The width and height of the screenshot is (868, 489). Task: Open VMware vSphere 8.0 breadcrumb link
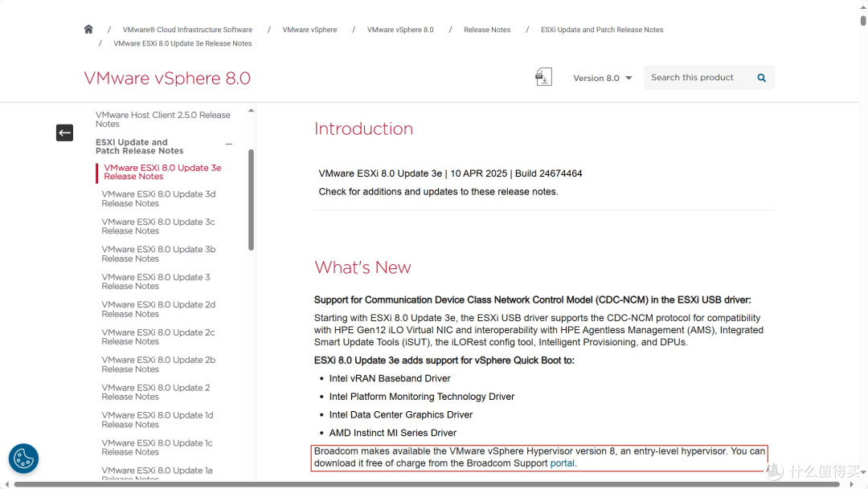[400, 30]
